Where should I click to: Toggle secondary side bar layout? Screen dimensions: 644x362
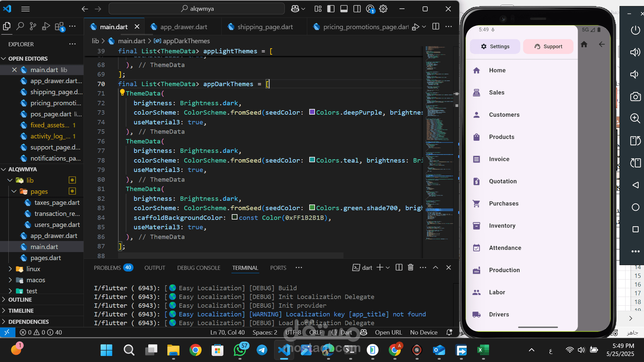[x=357, y=9]
